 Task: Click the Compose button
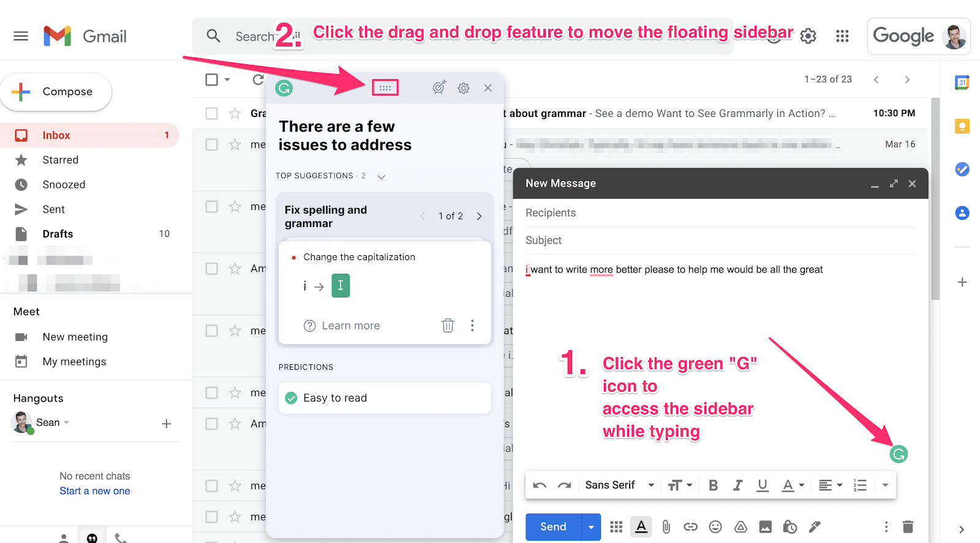click(56, 92)
